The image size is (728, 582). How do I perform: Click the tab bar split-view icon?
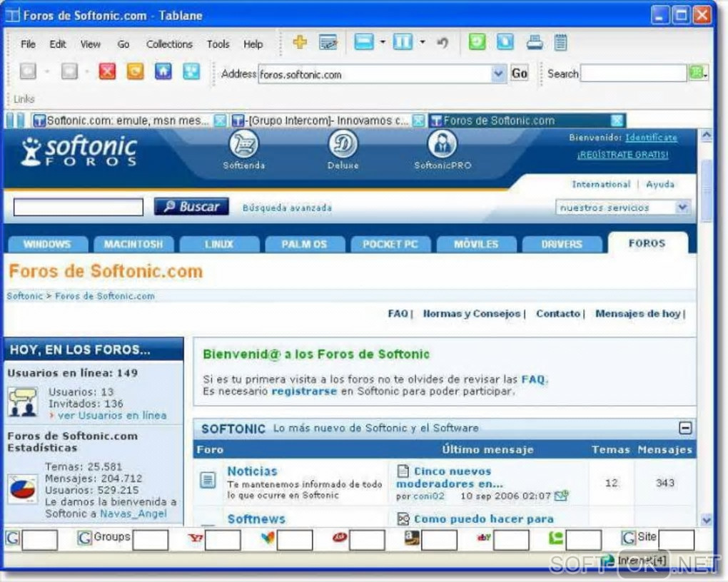click(x=15, y=121)
